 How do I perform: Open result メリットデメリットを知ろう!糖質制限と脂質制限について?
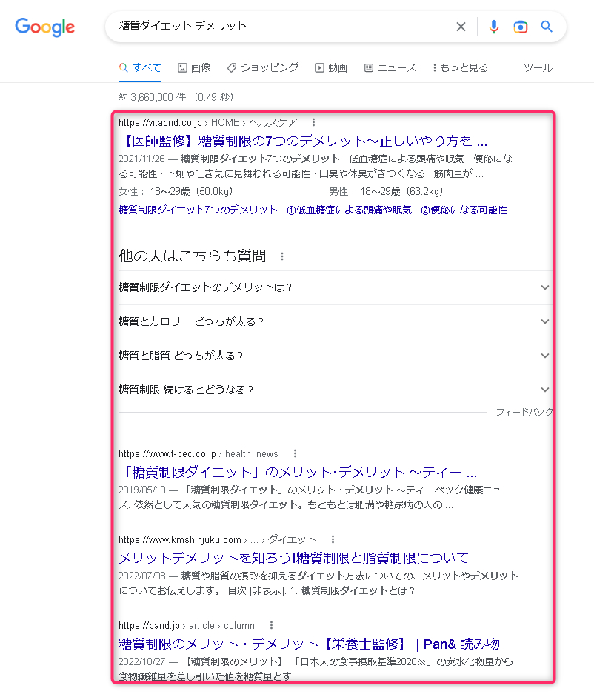293,558
